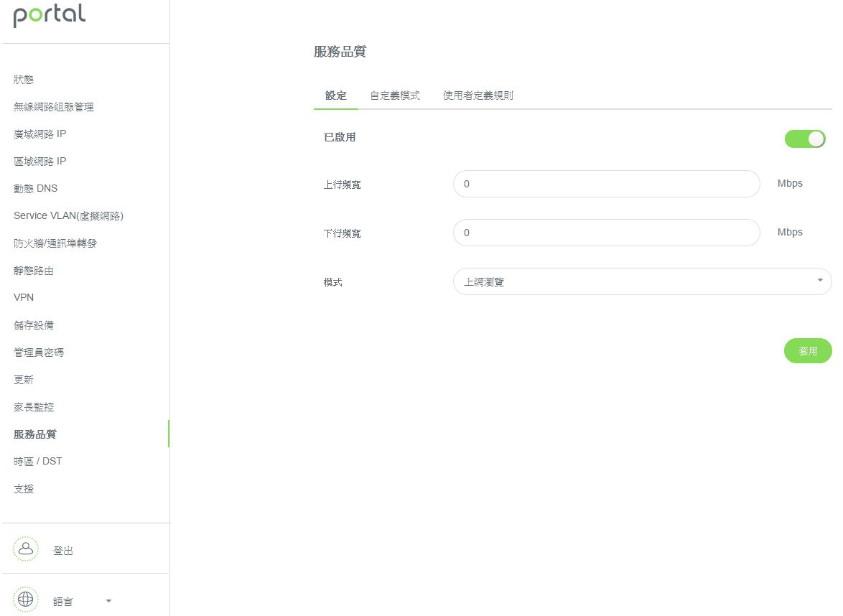
Task: Click the 上行頻寬 label
Action: [x=342, y=185]
